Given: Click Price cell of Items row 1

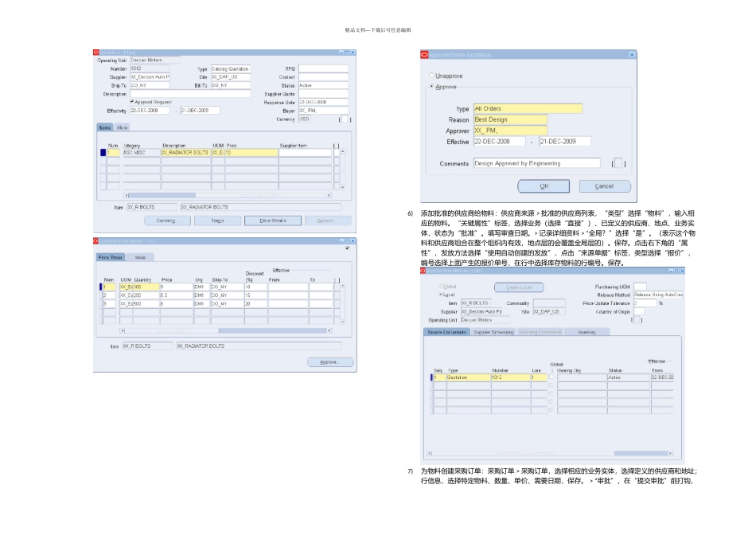Looking at the screenshot, I should pyautogui.click(x=251, y=152).
